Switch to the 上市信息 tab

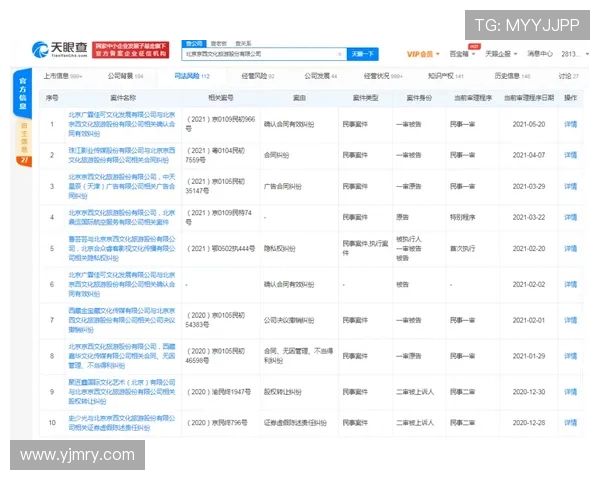pyautogui.click(x=62, y=76)
